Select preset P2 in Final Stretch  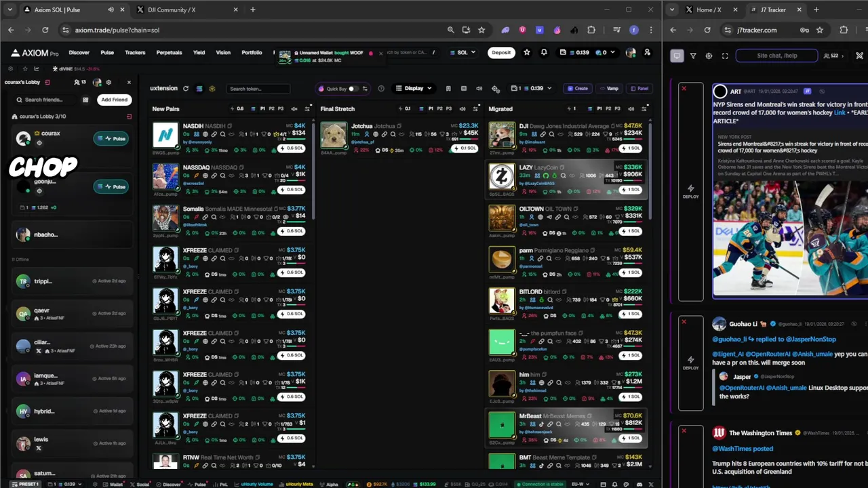[x=439, y=108]
